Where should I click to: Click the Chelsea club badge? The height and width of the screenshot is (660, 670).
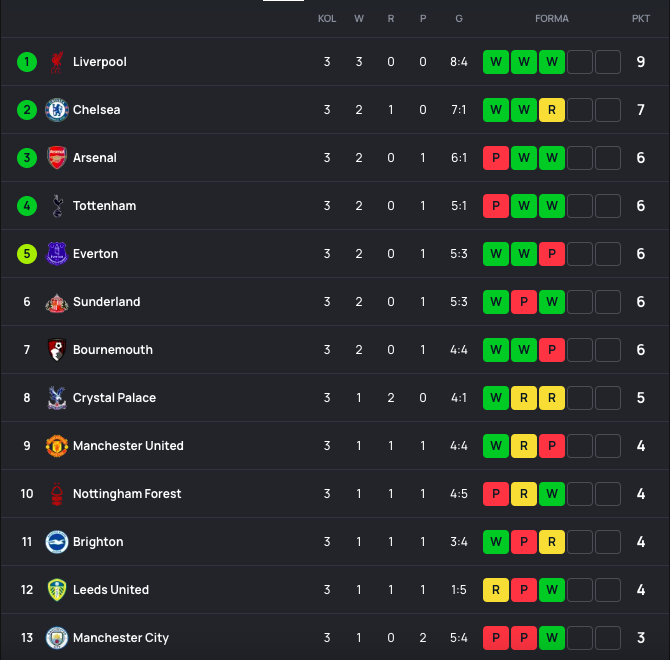point(57,110)
